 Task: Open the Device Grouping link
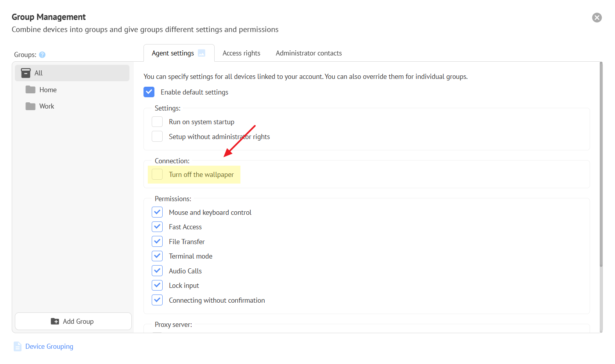pyautogui.click(x=49, y=346)
